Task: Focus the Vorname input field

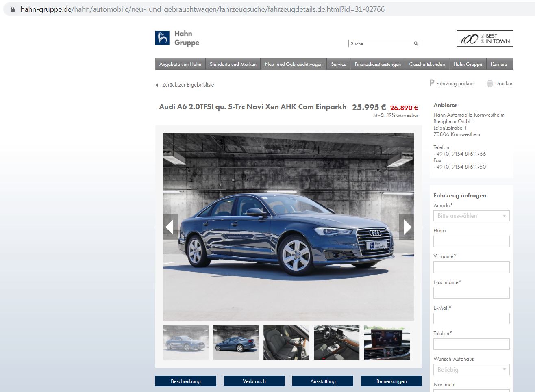Action: (x=472, y=267)
